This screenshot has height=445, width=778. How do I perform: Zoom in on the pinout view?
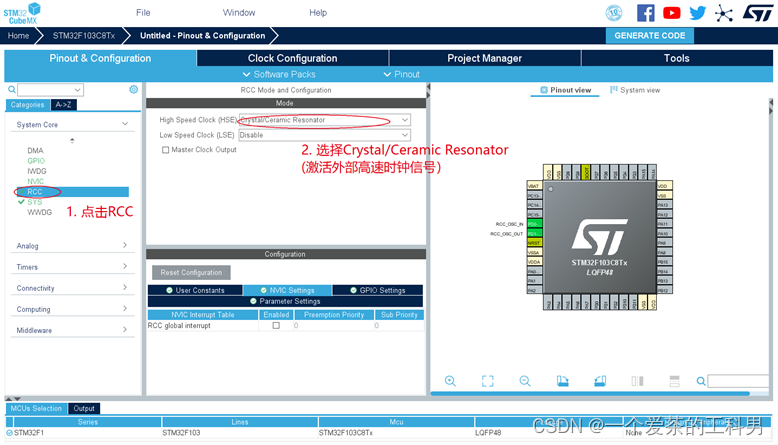(x=450, y=381)
